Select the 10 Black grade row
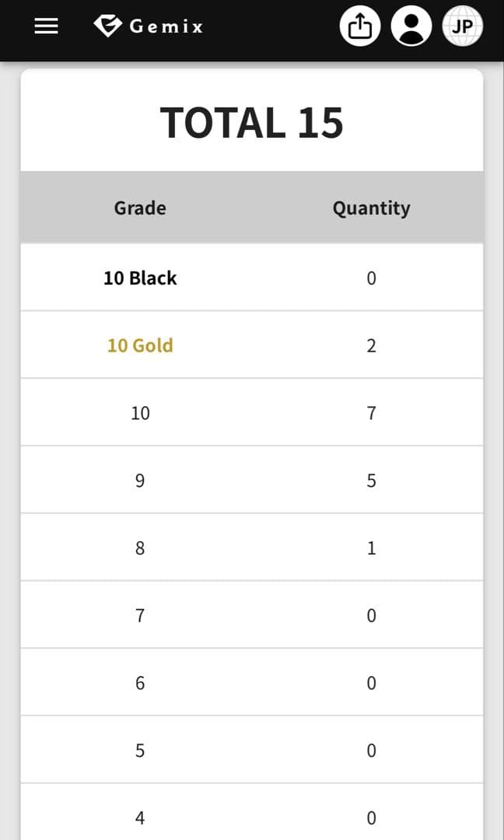The height and width of the screenshot is (840, 504). coord(140,278)
